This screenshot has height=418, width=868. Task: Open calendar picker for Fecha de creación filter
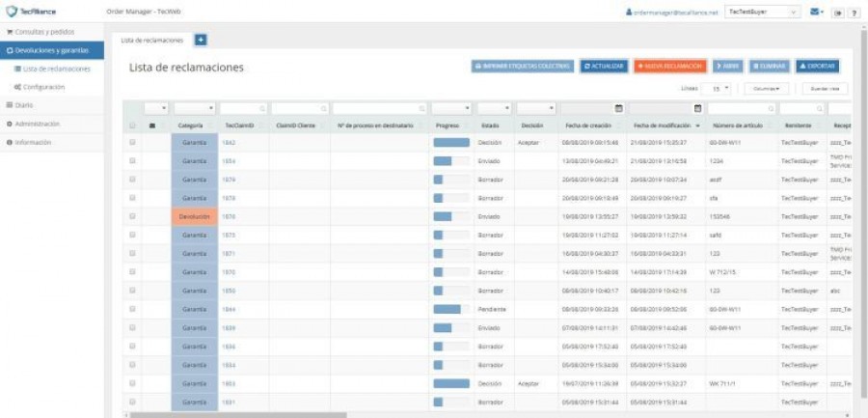[619, 109]
